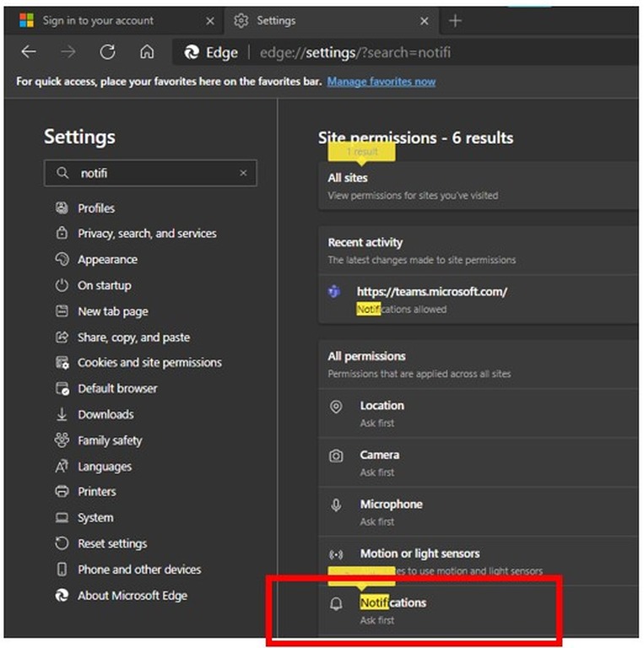
Task: Clear the 'notifi' search box with the X
Action: coord(243,173)
